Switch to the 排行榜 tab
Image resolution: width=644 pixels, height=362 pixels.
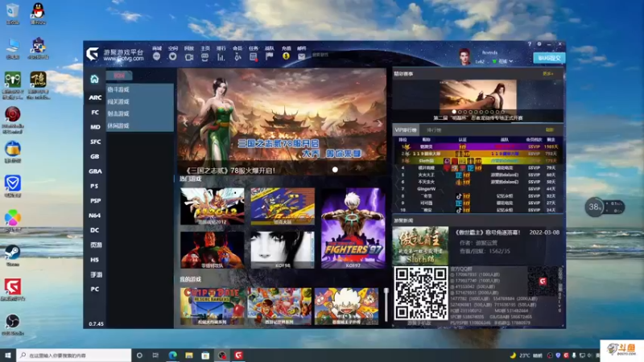pyautogui.click(x=434, y=130)
